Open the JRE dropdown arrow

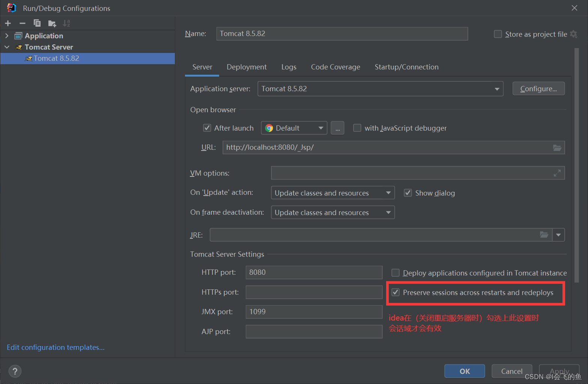558,235
